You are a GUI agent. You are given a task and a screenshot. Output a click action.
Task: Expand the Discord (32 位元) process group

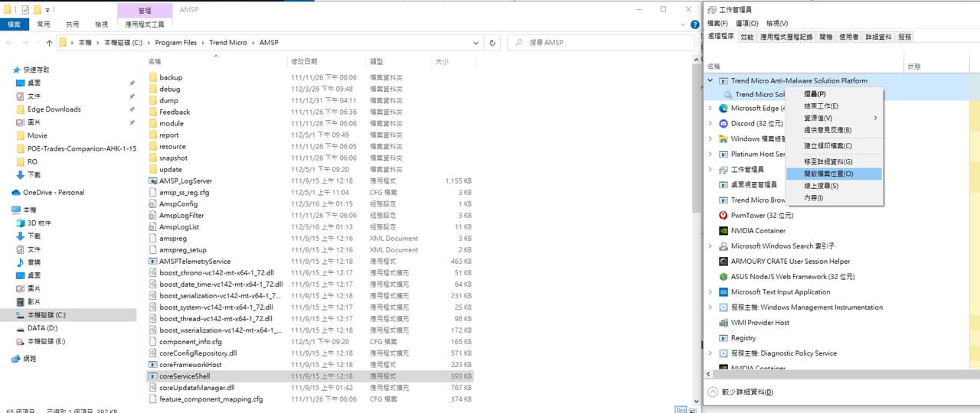tap(710, 123)
